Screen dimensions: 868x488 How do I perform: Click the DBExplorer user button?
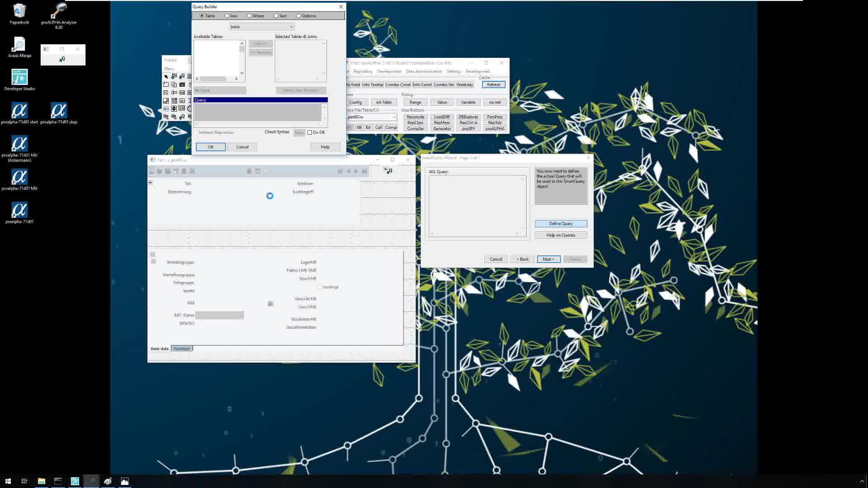click(x=468, y=117)
